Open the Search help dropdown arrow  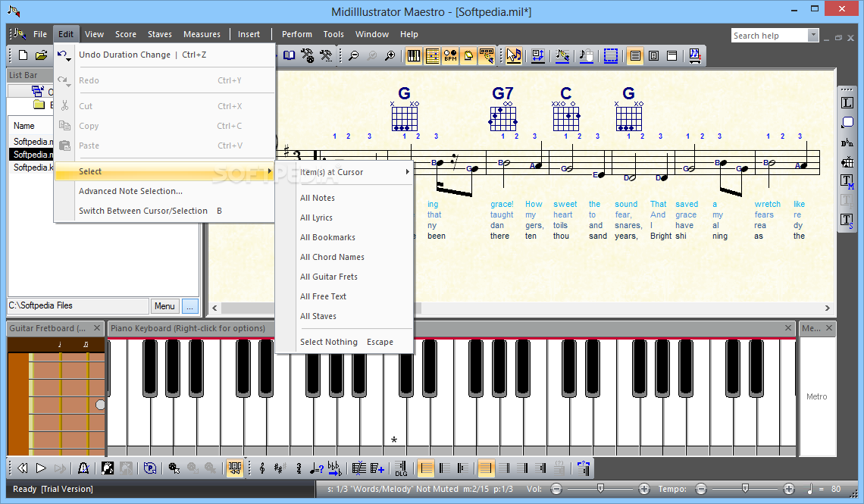[812, 36]
